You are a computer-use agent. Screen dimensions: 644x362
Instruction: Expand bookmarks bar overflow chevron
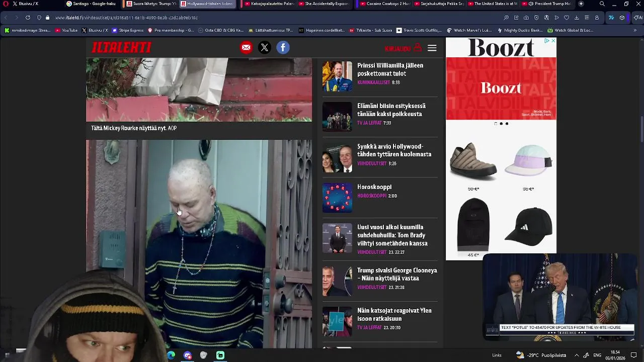click(635, 30)
